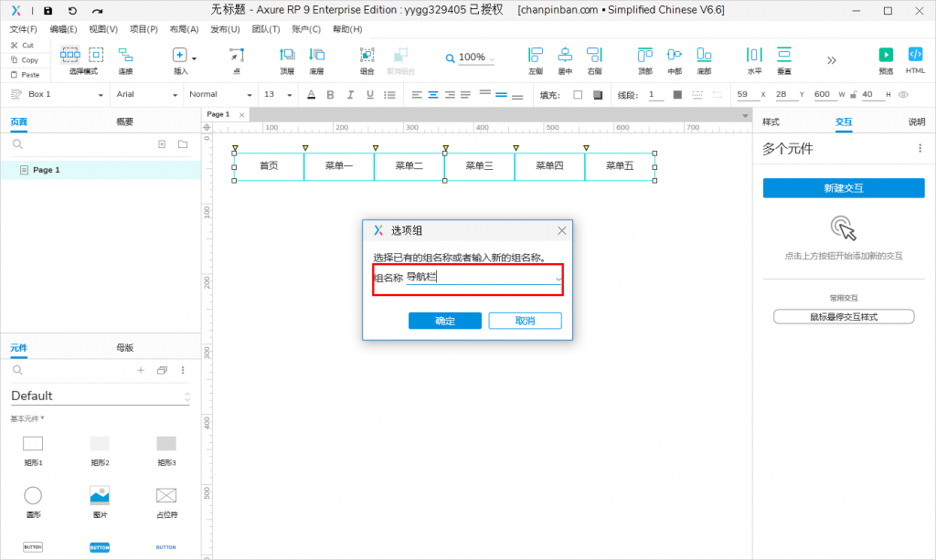The width and height of the screenshot is (936, 560).
Task: Expand the Default widget library selector
Action: coord(187,396)
